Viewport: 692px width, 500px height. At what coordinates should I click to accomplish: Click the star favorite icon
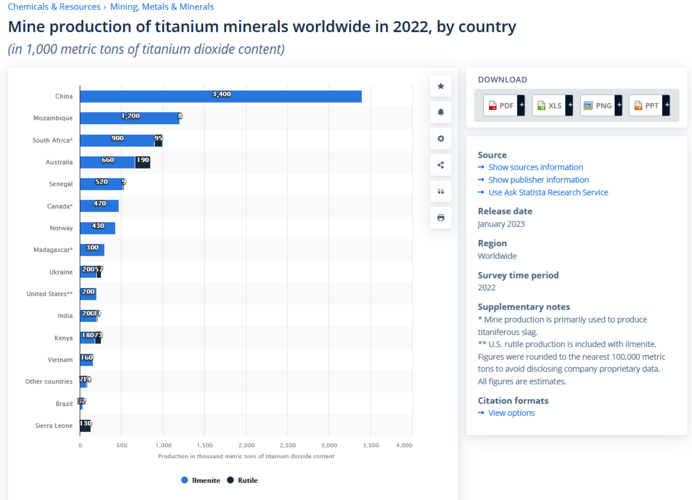440,86
